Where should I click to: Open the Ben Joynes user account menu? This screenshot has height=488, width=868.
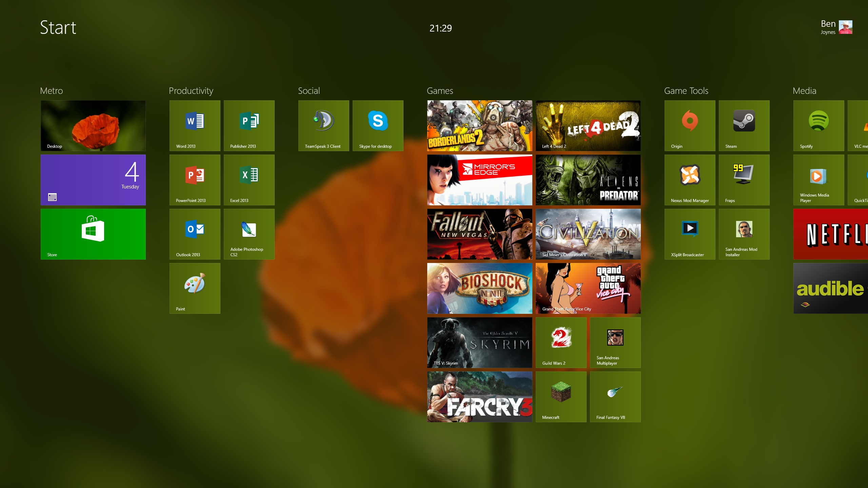836,27
